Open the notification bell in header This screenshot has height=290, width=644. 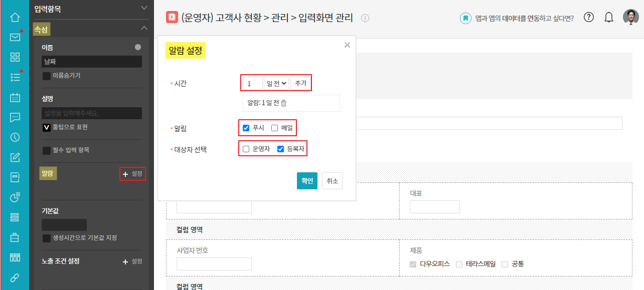coord(609,18)
